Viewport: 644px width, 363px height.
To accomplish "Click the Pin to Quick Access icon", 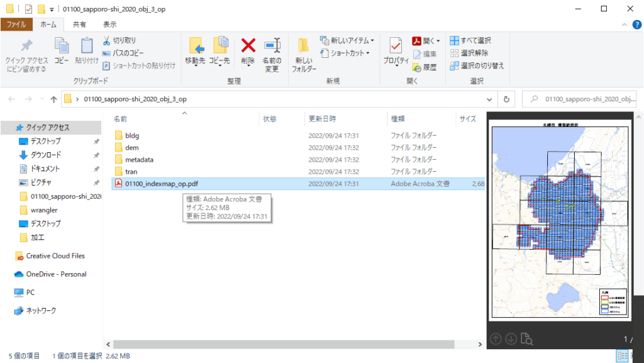I will [x=26, y=46].
